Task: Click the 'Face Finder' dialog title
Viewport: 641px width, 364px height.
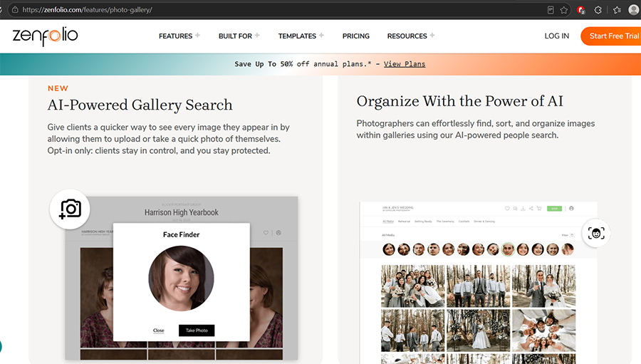Action: tap(181, 234)
